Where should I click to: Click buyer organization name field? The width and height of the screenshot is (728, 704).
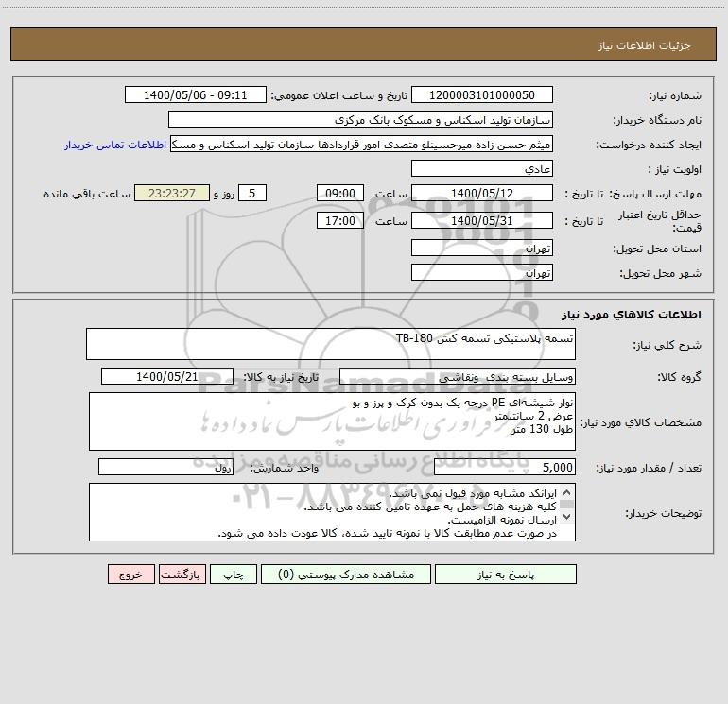pyautogui.click(x=361, y=119)
